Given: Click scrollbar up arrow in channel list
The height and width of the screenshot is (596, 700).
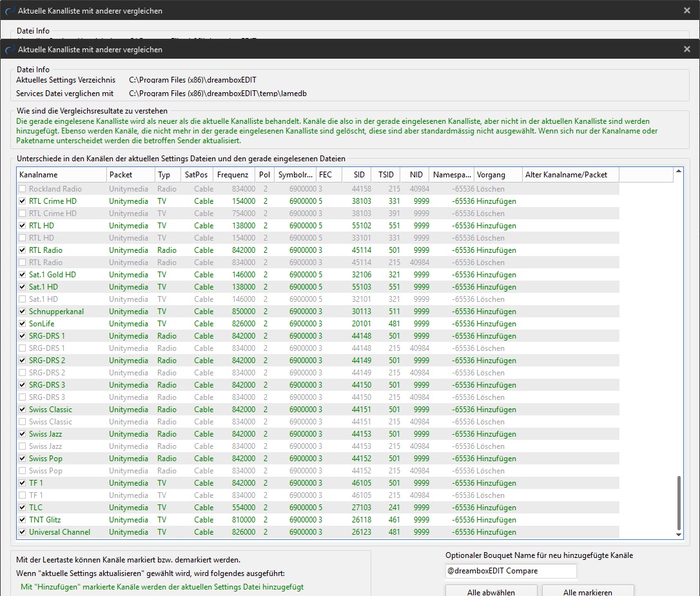Looking at the screenshot, I should pos(678,172).
